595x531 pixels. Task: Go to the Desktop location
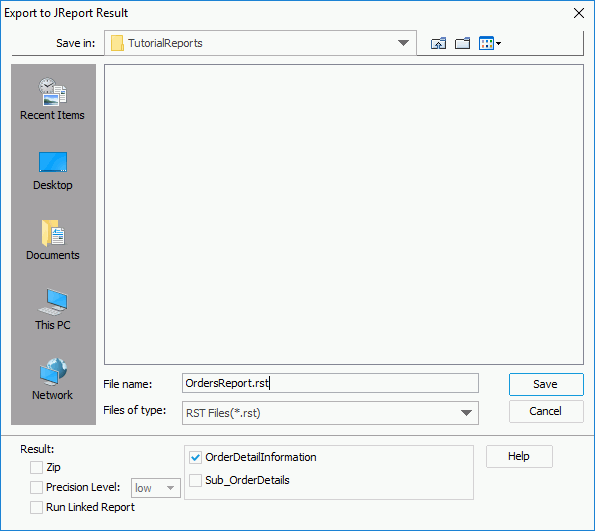[53, 171]
